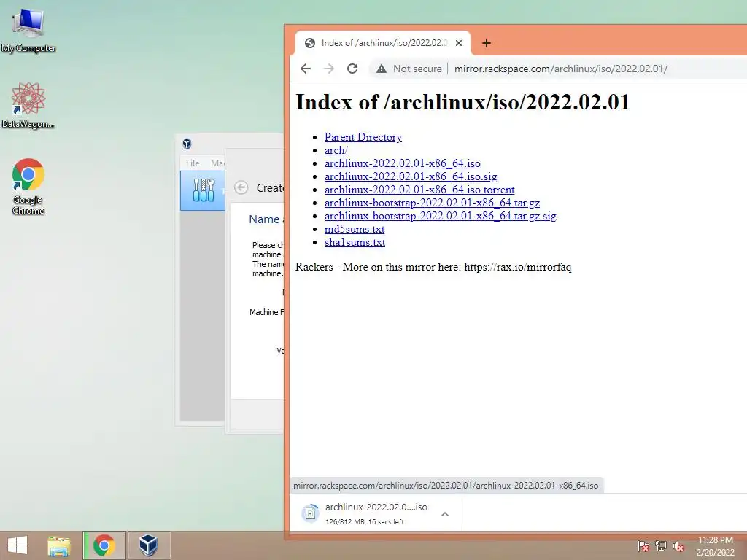The height and width of the screenshot is (560, 747).
Task: Click the tab's globe favicon
Action: pos(309,43)
